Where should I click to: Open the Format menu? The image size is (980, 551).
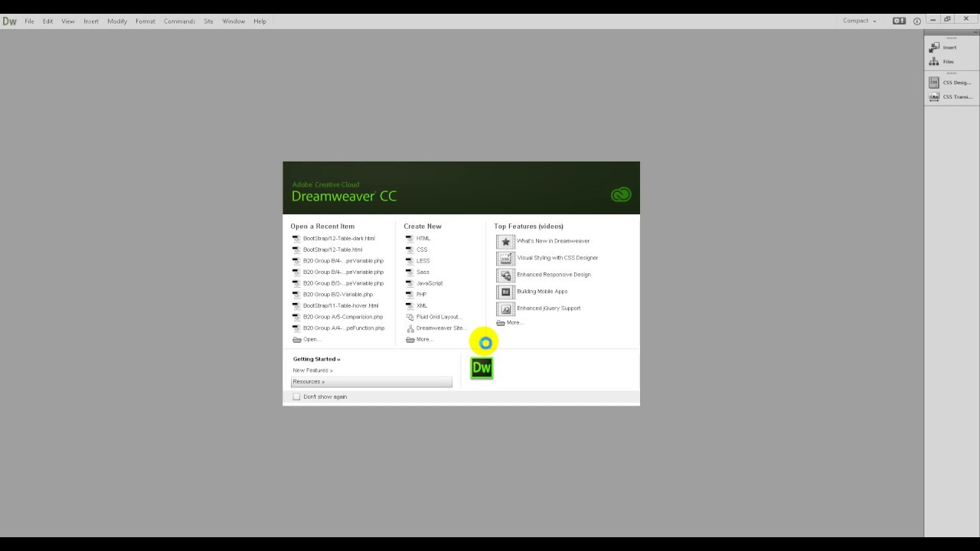[145, 21]
